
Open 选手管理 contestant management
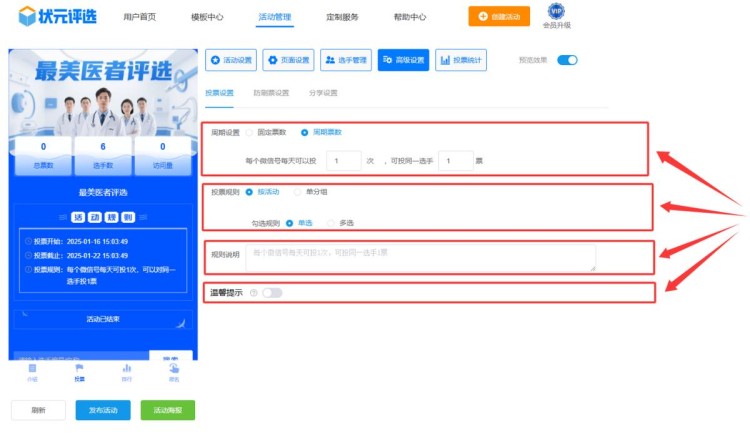tap(346, 61)
